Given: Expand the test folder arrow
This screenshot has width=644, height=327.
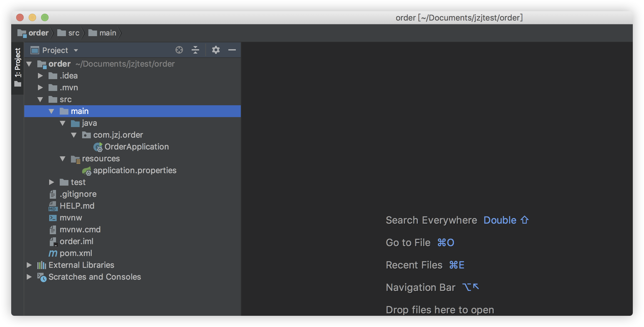Looking at the screenshot, I should click(x=52, y=182).
